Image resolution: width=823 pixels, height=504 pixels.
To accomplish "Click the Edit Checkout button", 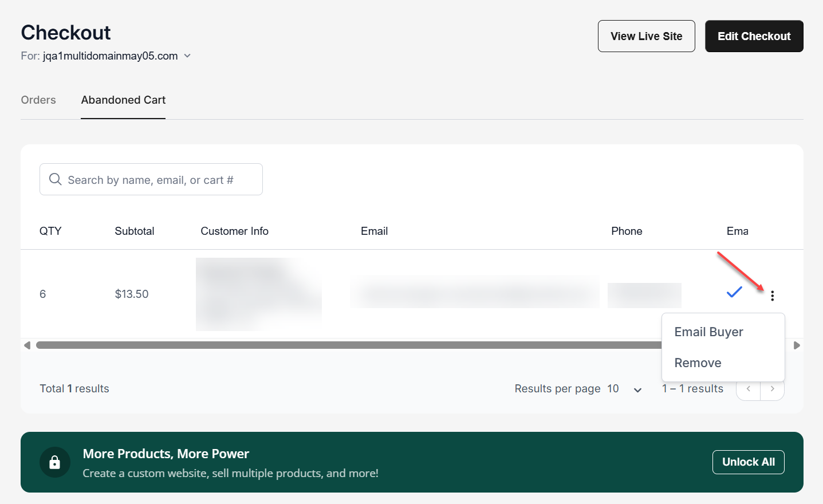I will coord(754,36).
